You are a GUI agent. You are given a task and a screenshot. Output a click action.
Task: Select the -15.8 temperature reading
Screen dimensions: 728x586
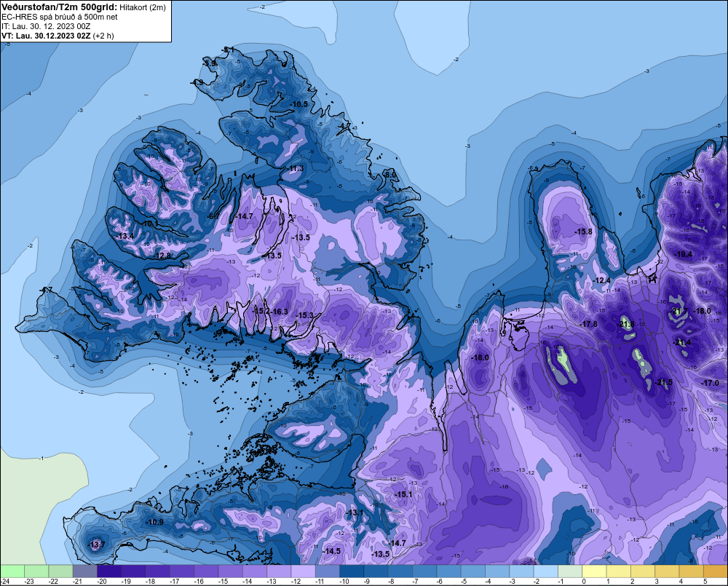(584, 231)
